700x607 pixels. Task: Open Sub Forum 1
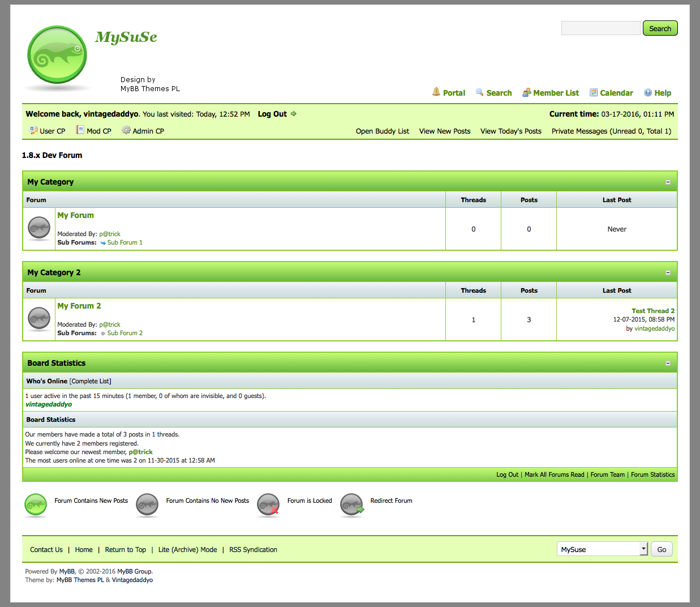(x=124, y=242)
